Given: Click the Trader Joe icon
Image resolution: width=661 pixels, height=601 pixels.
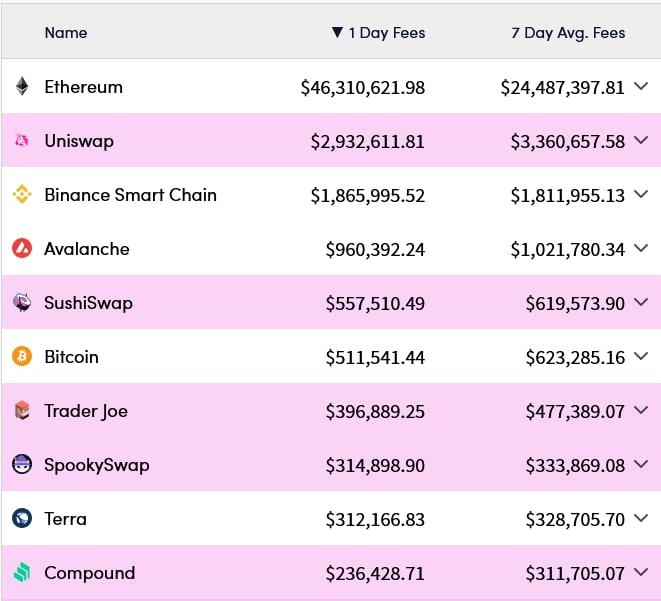Looking at the screenshot, I should point(22,411).
